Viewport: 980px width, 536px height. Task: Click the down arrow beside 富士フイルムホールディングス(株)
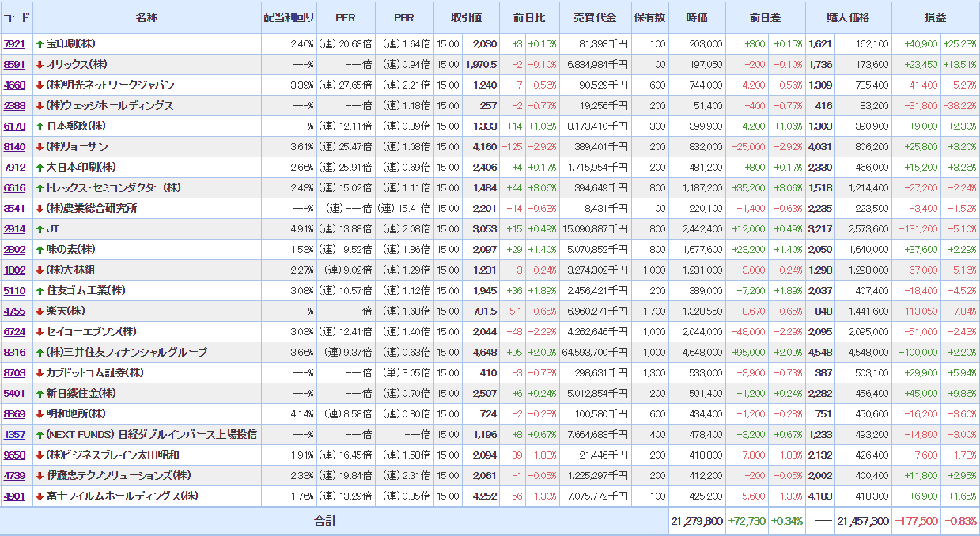pos(40,496)
